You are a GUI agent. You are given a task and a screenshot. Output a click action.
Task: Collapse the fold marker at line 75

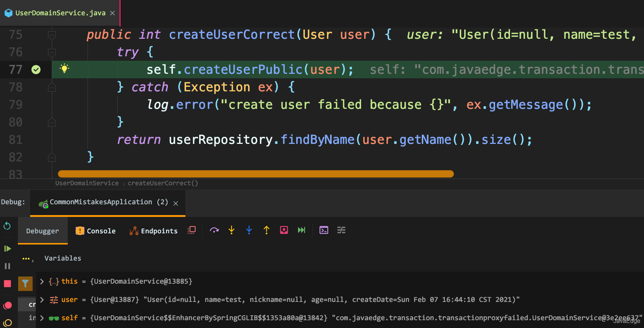tap(52, 35)
